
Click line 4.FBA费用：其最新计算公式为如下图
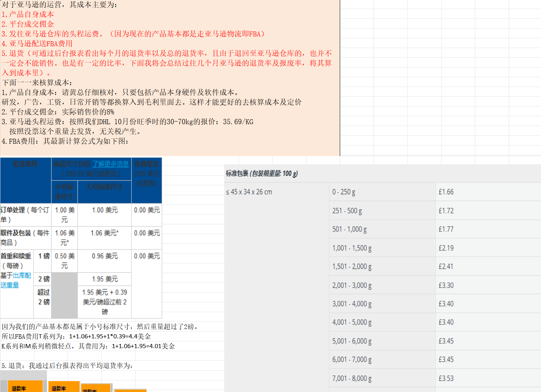click(65, 141)
